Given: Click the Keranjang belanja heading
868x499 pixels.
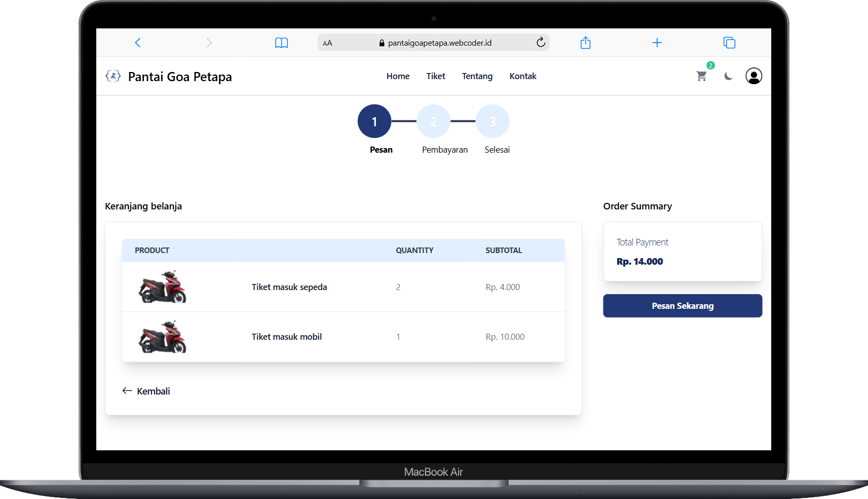Looking at the screenshot, I should [143, 206].
